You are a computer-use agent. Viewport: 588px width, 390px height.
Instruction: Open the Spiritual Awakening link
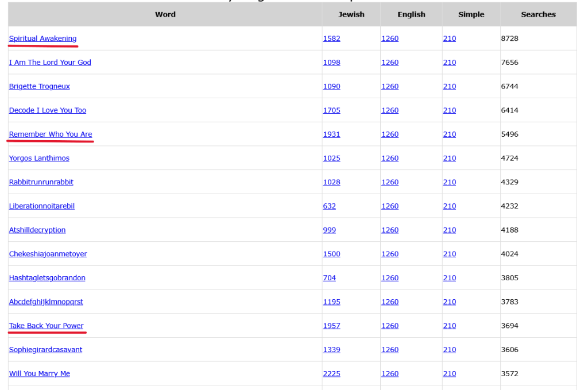[42, 38]
